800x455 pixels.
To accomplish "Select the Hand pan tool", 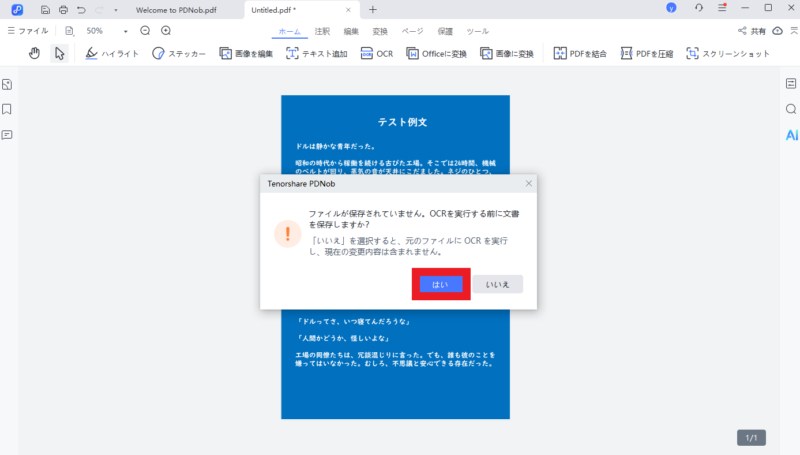I will pyautogui.click(x=34, y=53).
